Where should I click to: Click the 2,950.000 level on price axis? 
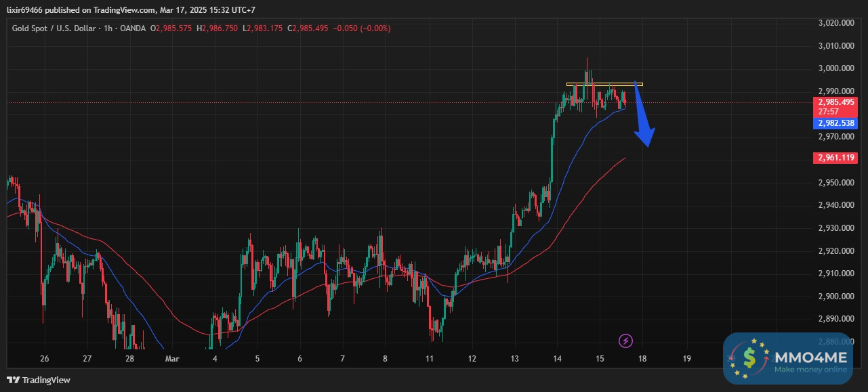click(x=833, y=183)
